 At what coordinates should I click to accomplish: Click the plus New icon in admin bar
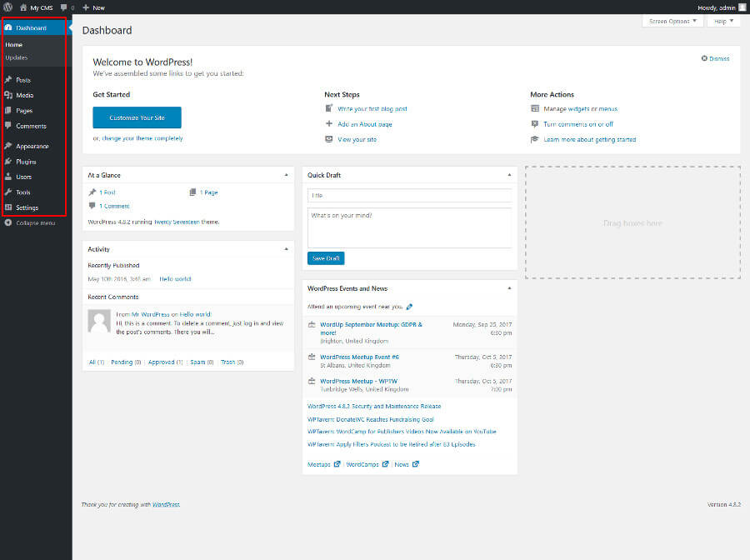click(86, 7)
